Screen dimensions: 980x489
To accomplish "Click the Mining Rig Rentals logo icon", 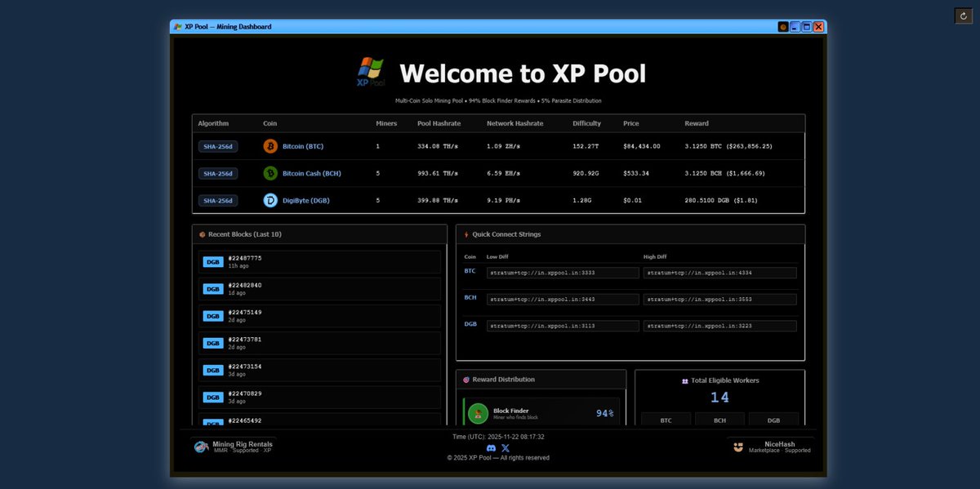I will pyautogui.click(x=201, y=447).
